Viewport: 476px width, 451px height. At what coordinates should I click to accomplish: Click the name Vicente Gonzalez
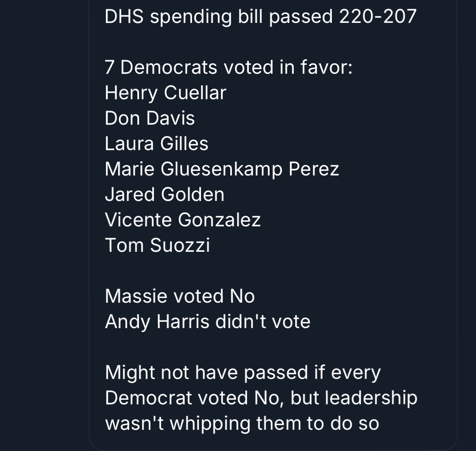183,220
